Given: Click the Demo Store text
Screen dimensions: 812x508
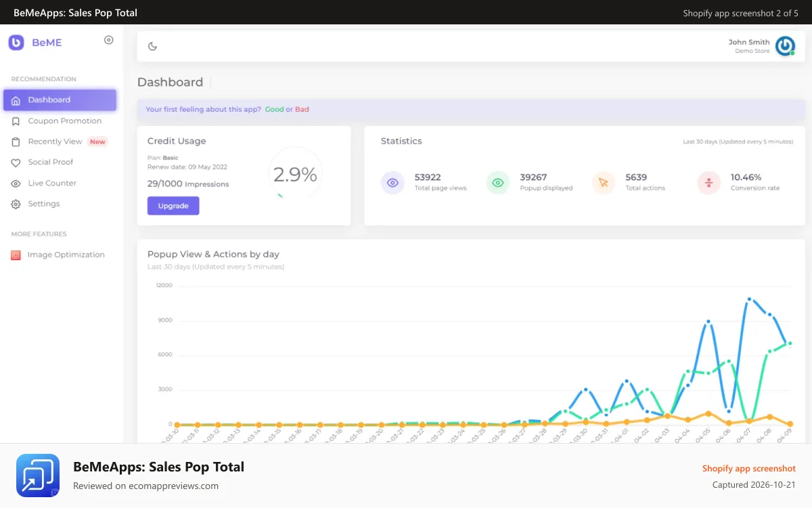Looking at the screenshot, I should point(752,51).
